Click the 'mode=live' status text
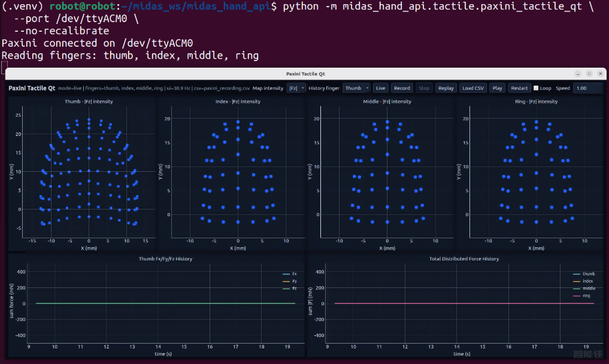This screenshot has height=364, width=609. 69,88
